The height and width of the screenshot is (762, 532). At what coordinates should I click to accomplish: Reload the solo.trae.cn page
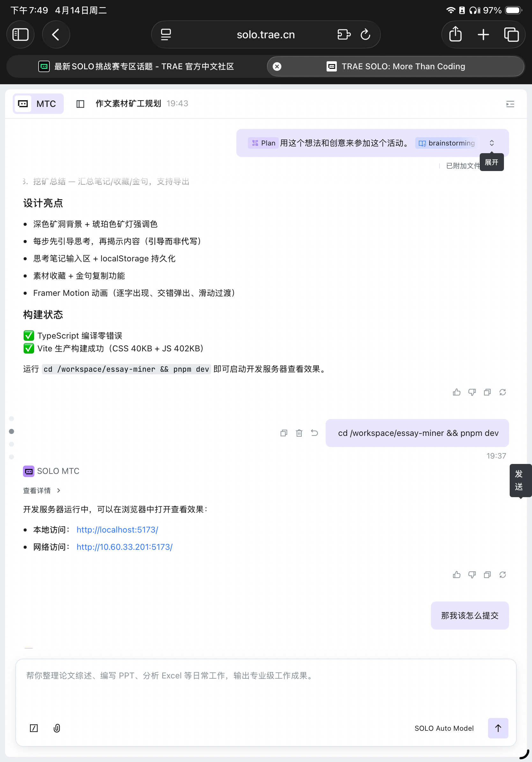pyautogui.click(x=365, y=34)
